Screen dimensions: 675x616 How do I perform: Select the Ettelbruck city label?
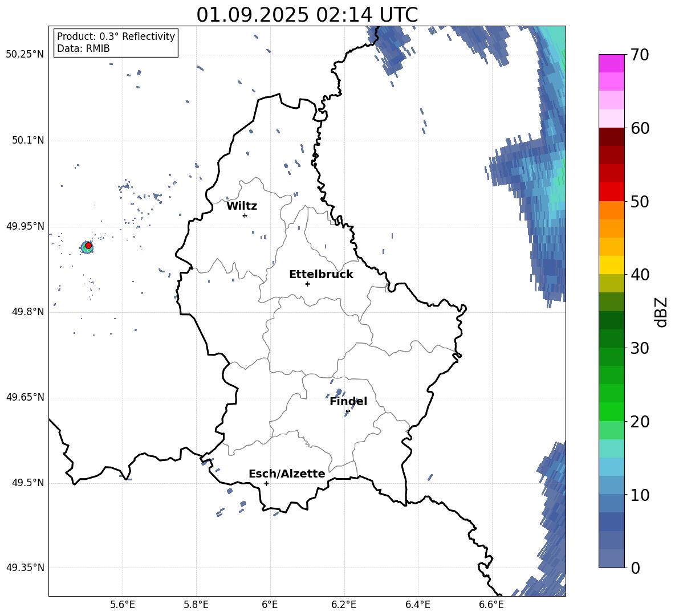click(321, 275)
